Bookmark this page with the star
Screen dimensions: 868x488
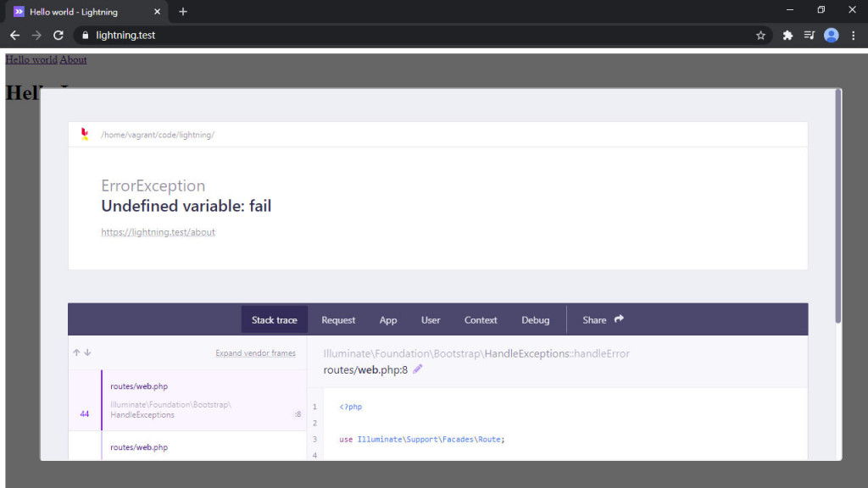[760, 36]
